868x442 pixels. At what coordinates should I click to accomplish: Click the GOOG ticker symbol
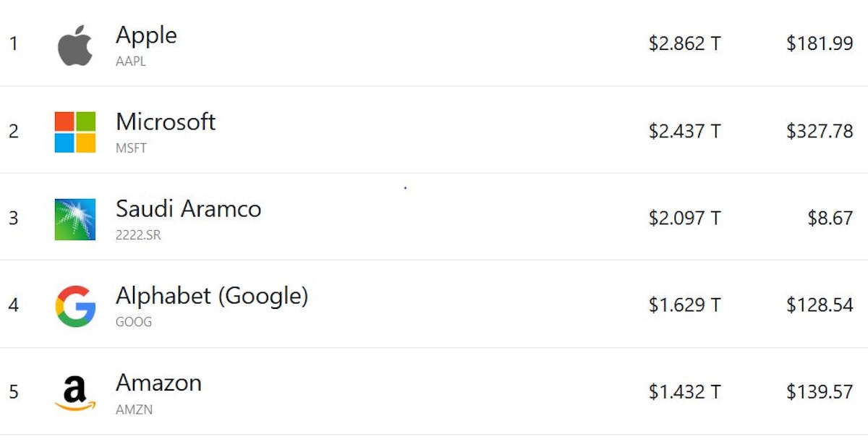coord(134,323)
